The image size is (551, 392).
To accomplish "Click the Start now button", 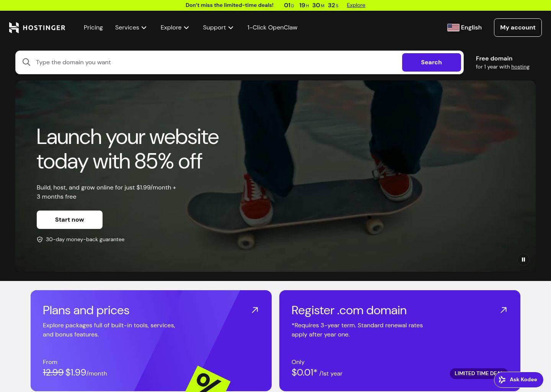I will (x=70, y=220).
